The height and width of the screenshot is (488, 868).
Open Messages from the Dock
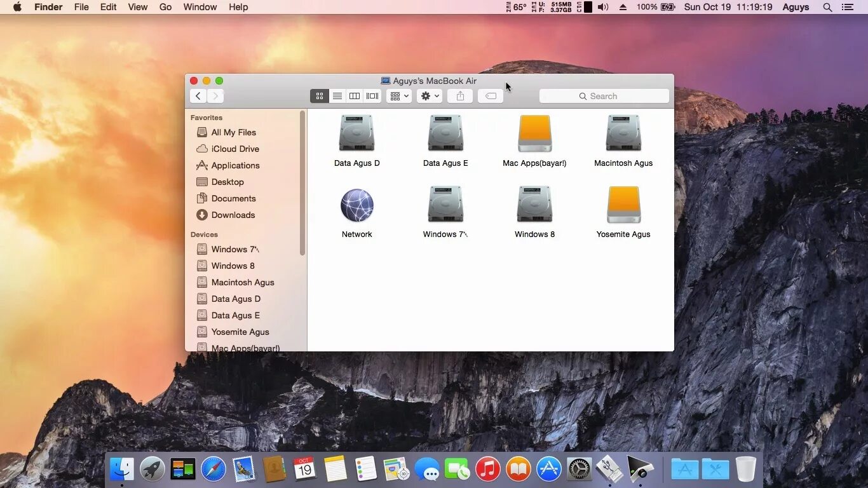[427, 470]
